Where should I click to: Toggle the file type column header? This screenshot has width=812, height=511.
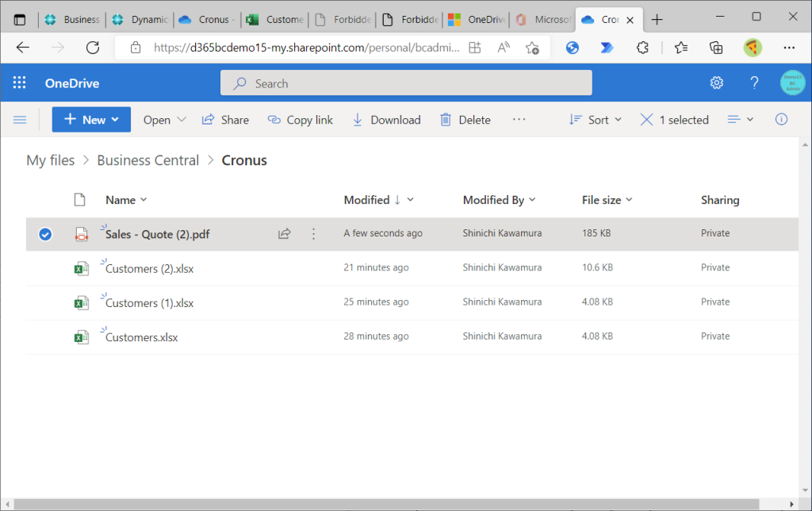tap(79, 199)
